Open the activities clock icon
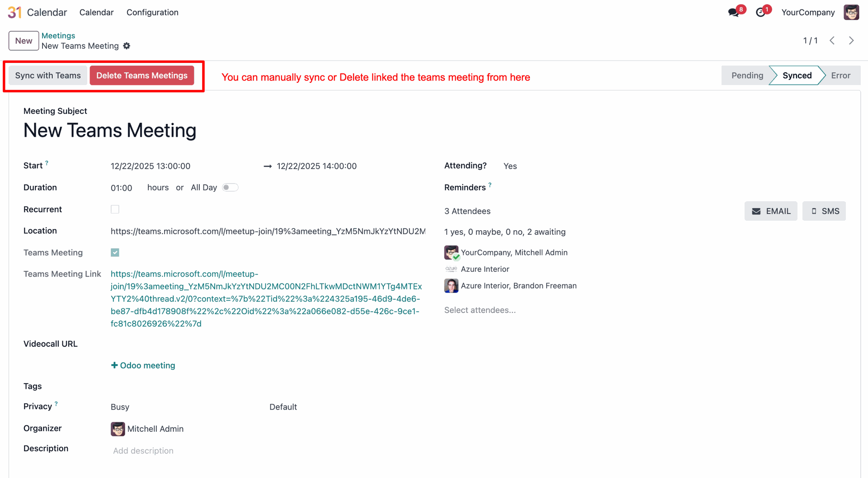Screen dimensions: 868x478 760,12
